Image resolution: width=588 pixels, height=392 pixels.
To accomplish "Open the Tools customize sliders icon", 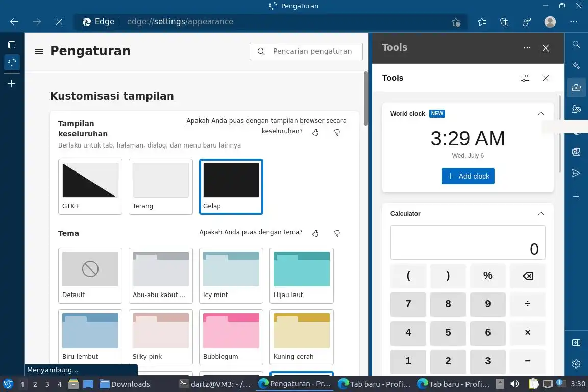I will (x=525, y=78).
